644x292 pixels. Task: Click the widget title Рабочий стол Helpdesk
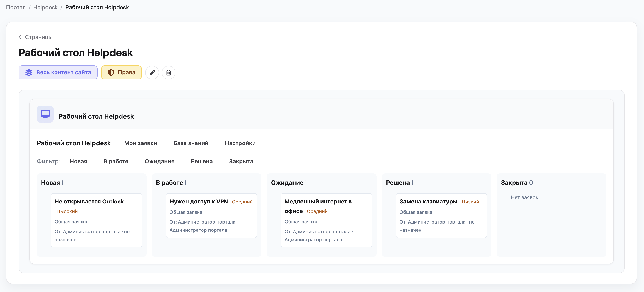click(x=96, y=116)
